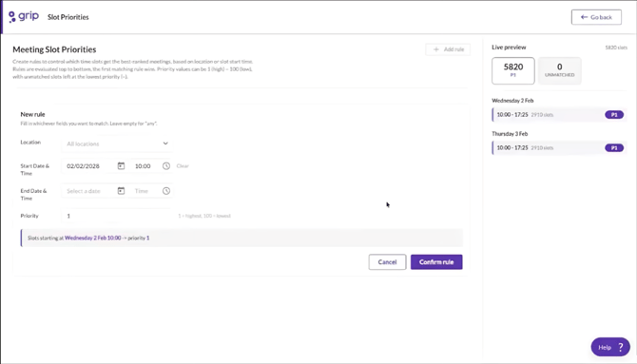Open the Start Date calendar picker icon
Image resolution: width=637 pixels, height=364 pixels.
click(121, 165)
